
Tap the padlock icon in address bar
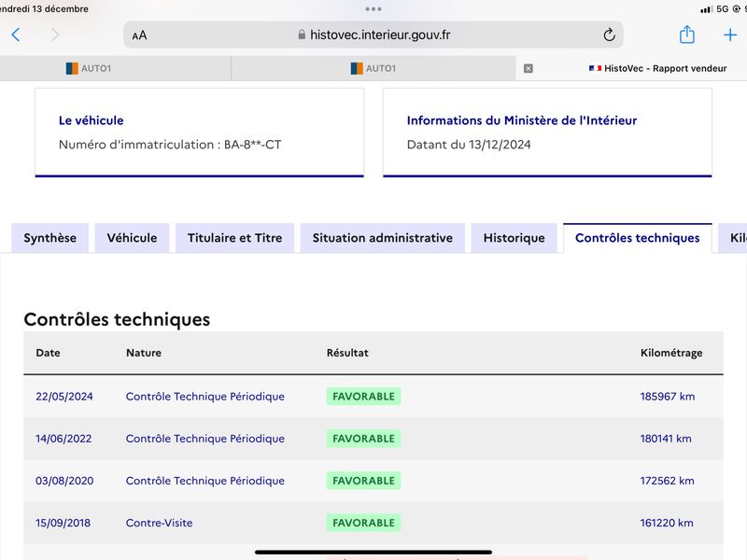pos(302,35)
